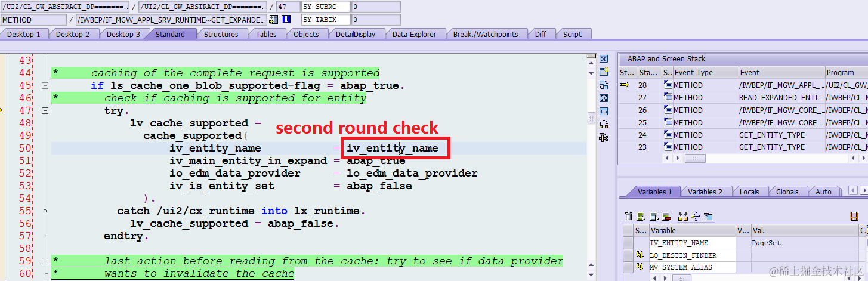Click the full-screen tool icon
The width and height of the screenshot is (868, 281).
pos(604,98)
